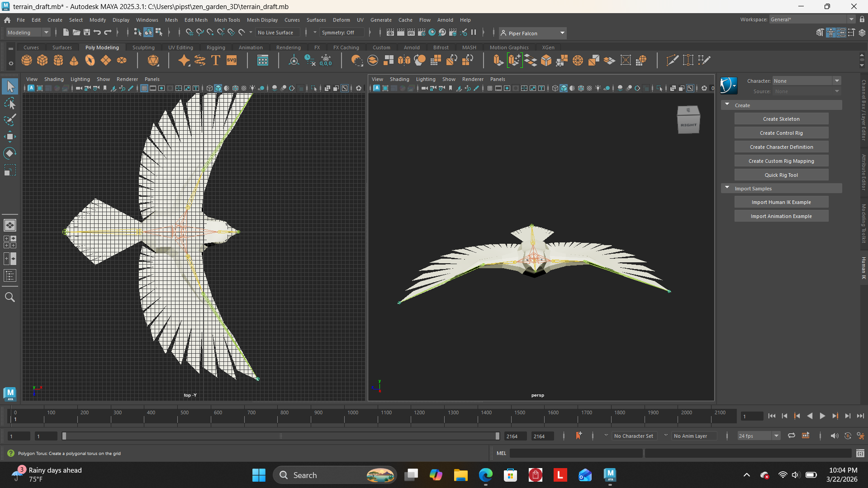Click the Undo arrow icon
The width and height of the screenshot is (868, 488).
97,33
